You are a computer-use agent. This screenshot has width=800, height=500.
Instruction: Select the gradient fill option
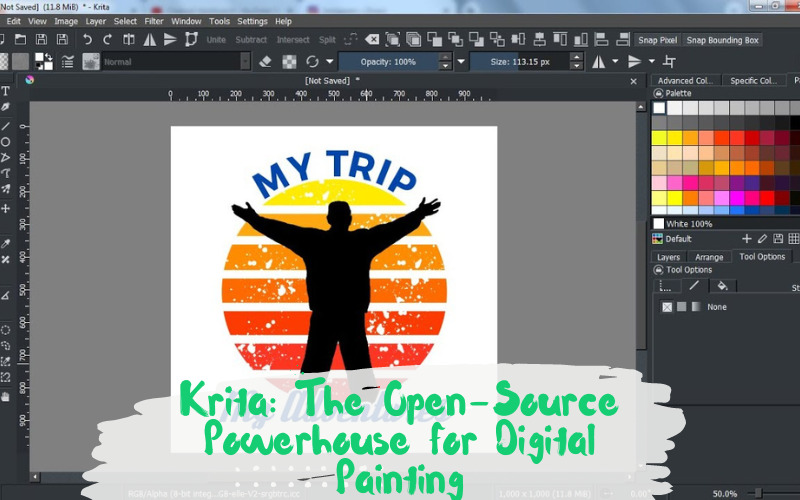click(x=696, y=307)
